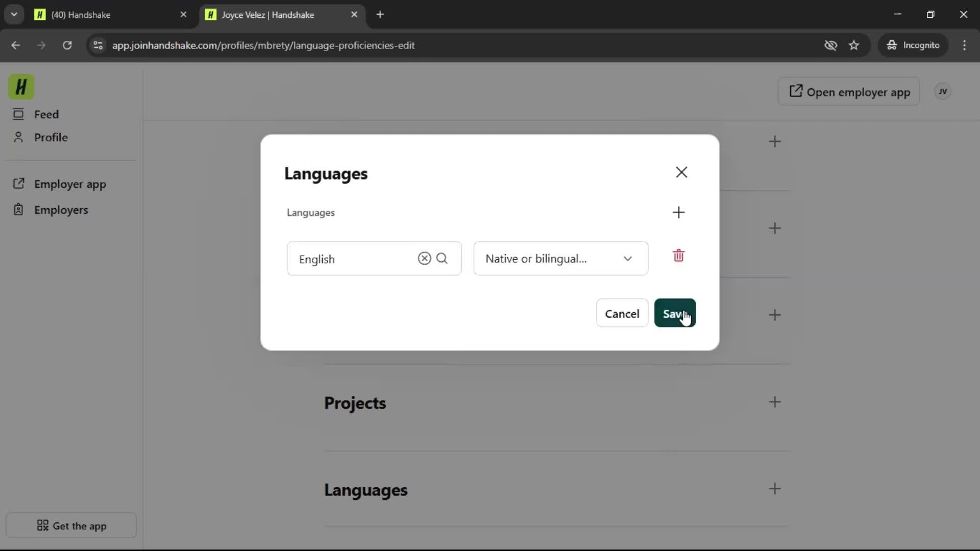Click the Profile person icon
The height and width of the screenshot is (551, 980).
click(x=18, y=137)
